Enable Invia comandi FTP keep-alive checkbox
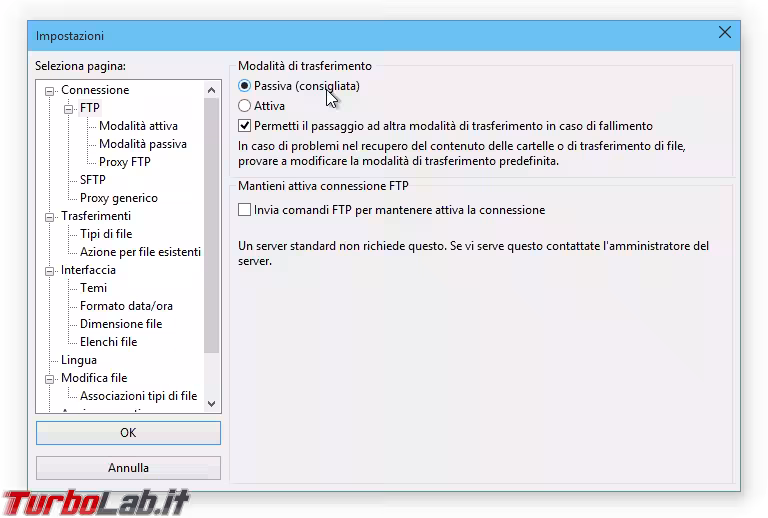Image resolution: width=768 pixels, height=518 pixels. [245, 210]
